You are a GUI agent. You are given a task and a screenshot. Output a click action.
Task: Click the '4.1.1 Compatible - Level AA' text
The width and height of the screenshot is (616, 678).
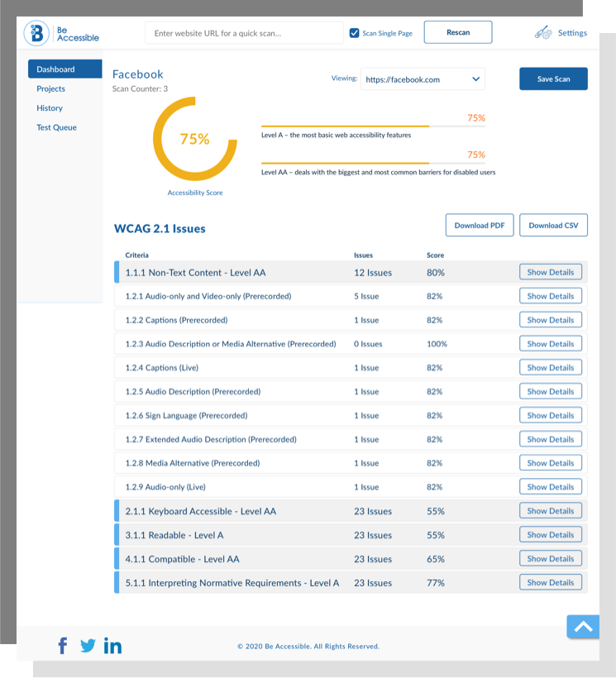tap(182, 559)
